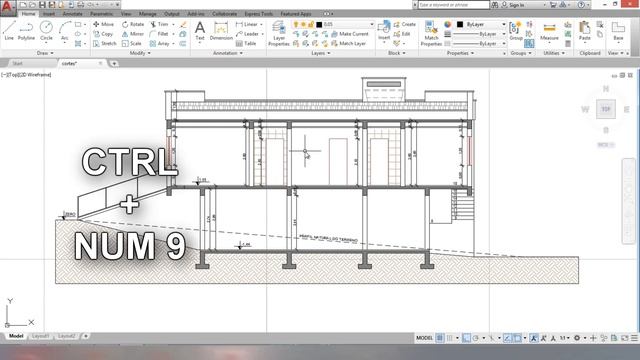This screenshot has height=360, width=640.
Task: Expand the Modify panel
Action: pyautogui.click(x=140, y=53)
